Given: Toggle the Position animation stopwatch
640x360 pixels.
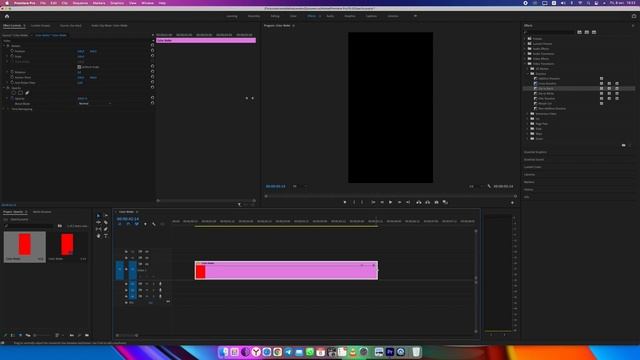Looking at the screenshot, I should tap(12, 51).
